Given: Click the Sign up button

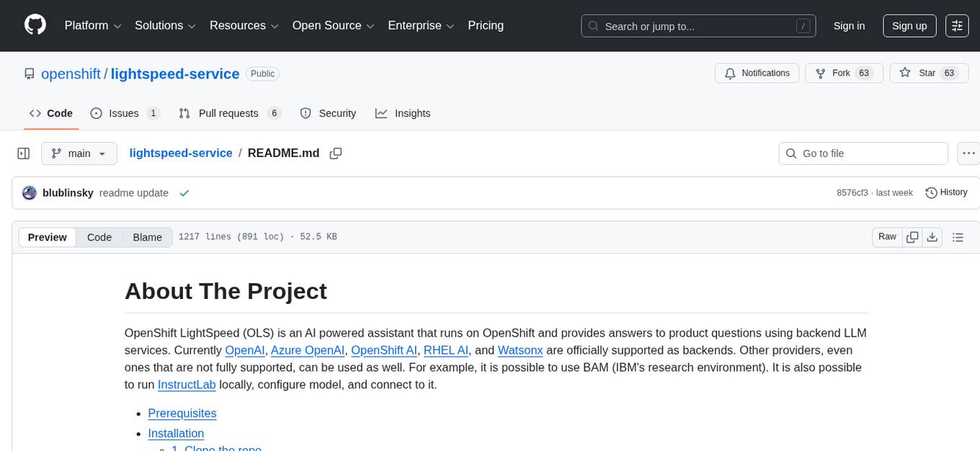Looking at the screenshot, I should point(909,26).
